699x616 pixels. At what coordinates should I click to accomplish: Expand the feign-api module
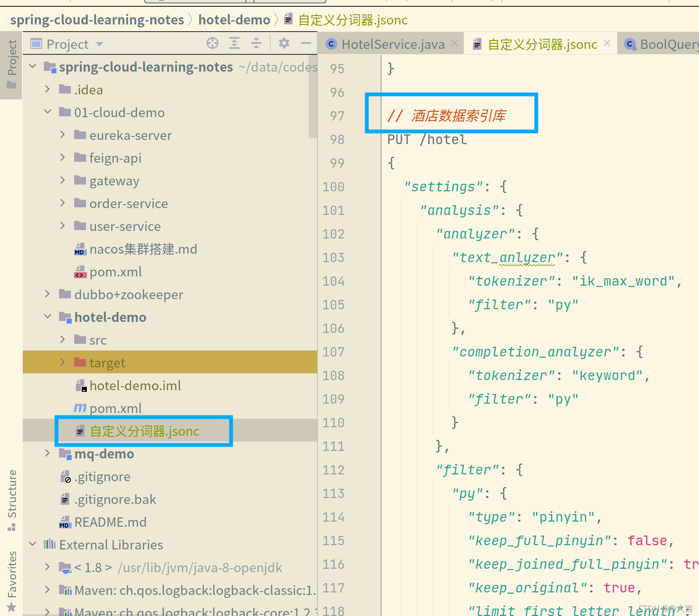pos(63,158)
